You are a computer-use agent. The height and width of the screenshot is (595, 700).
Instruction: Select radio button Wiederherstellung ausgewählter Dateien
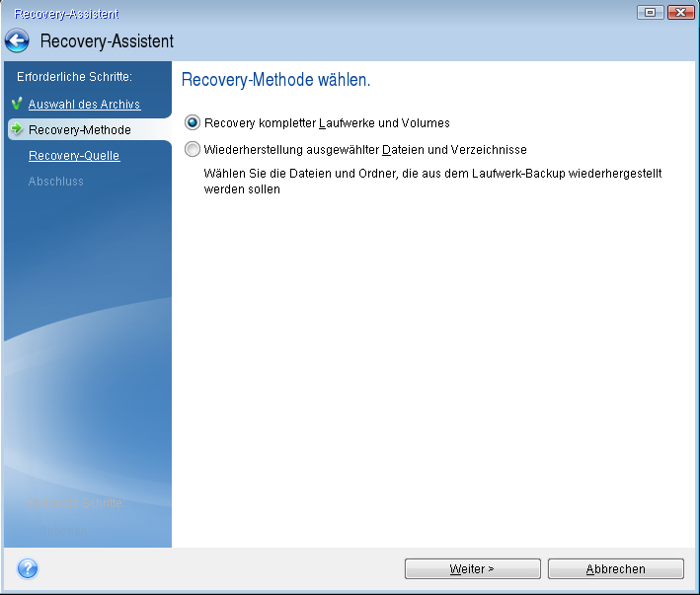click(x=192, y=150)
